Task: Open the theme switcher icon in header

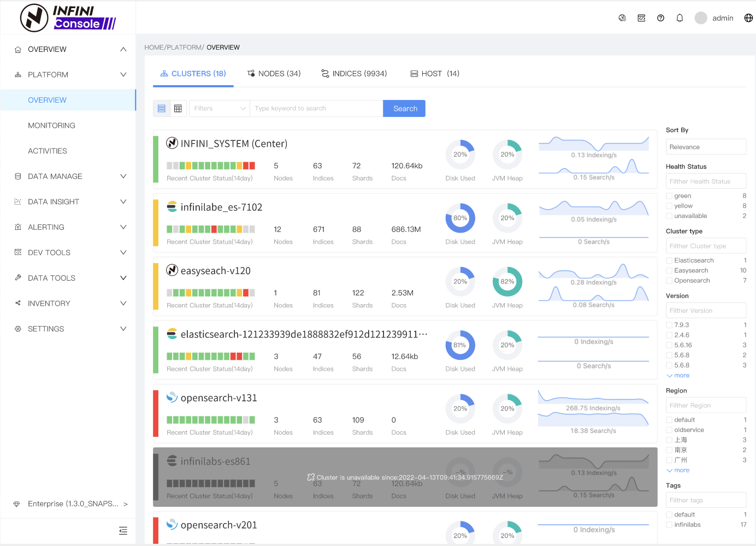Action: tap(622, 18)
